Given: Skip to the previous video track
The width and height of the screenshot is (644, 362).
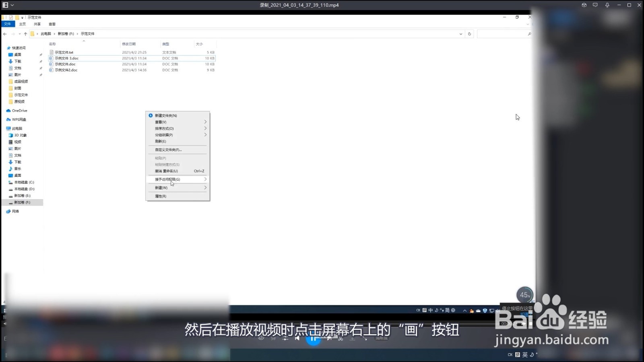Looking at the screenshot, I should (x=297, y=339).
